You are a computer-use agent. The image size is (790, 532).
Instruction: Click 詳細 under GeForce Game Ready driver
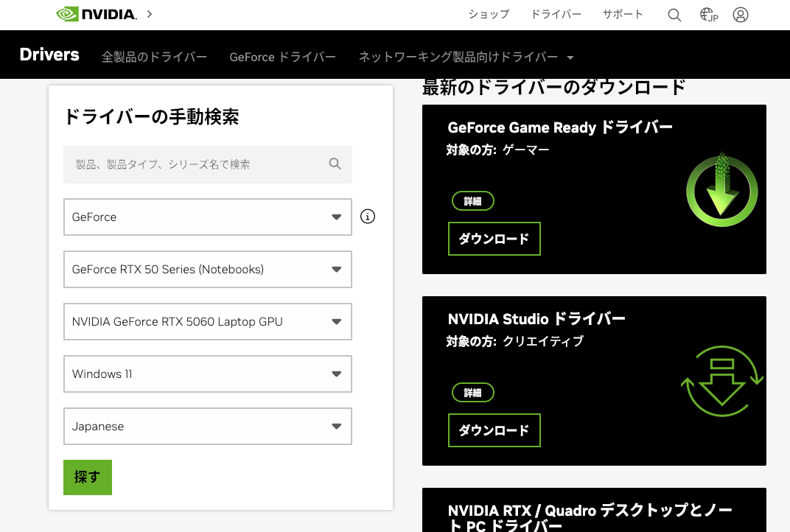472,201
